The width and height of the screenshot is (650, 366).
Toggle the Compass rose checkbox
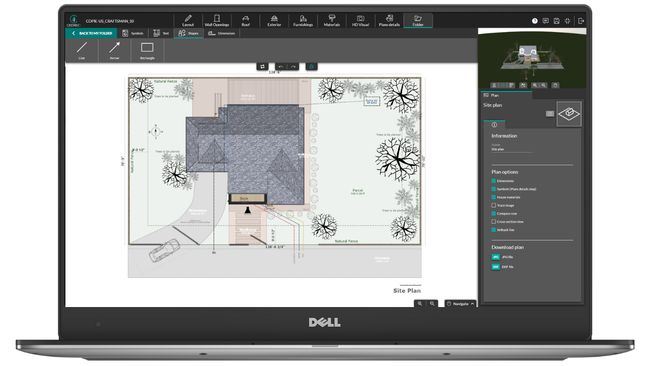pyautogui.click(x=494, y=213)
